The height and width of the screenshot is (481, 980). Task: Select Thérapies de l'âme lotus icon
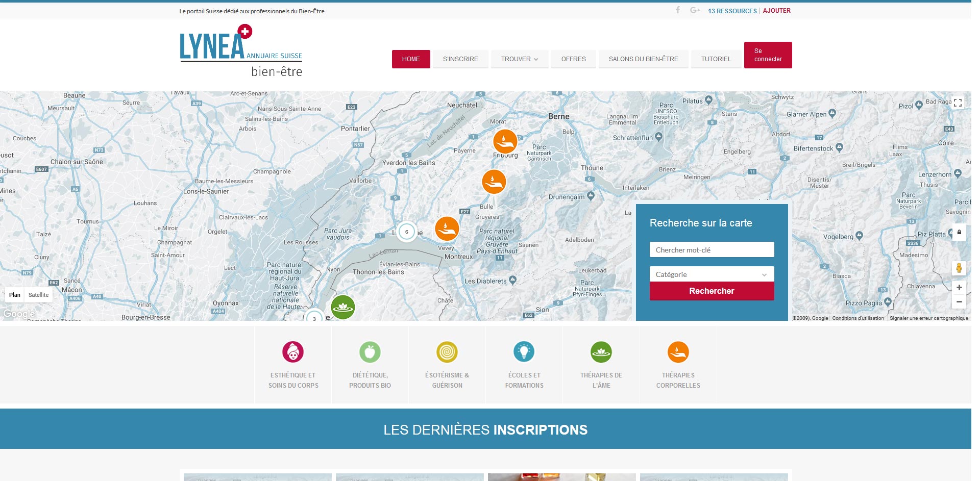click(601, 352)
